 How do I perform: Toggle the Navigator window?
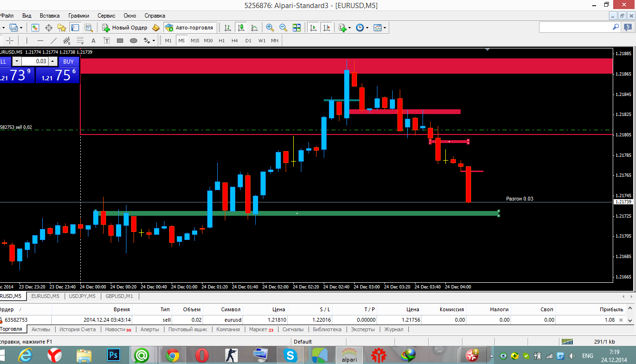pyautogui.click(x=62, y=28)
